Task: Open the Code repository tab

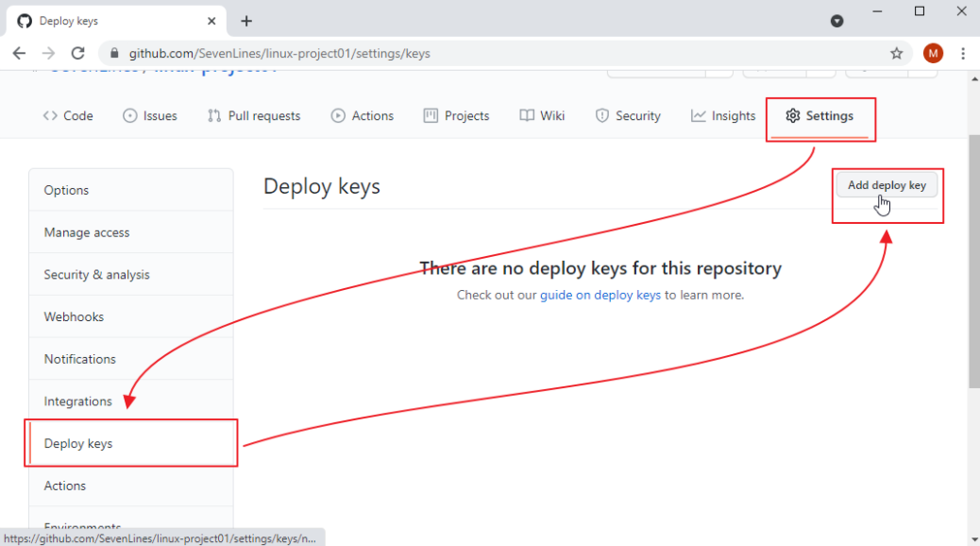Action: [x=68, y=116]
